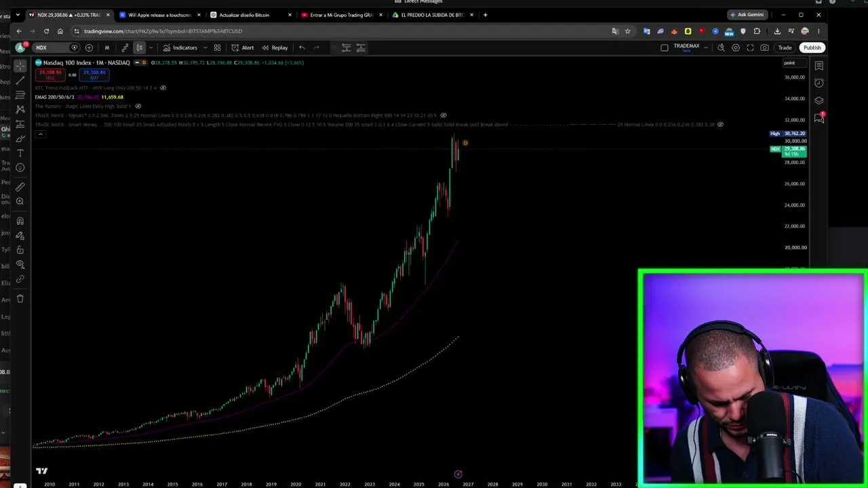Open the chart patterns tool
The image size is (868, 488).
(20, 109)
